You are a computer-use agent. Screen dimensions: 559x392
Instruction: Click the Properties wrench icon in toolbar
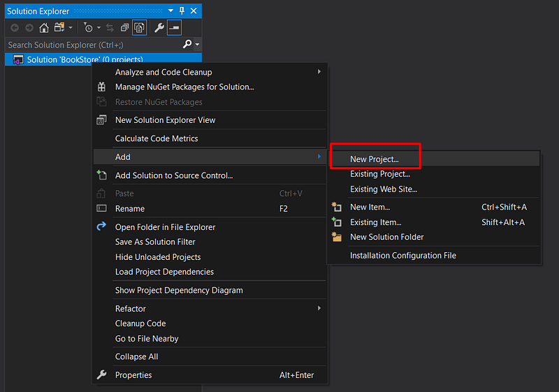click(159, 28)
